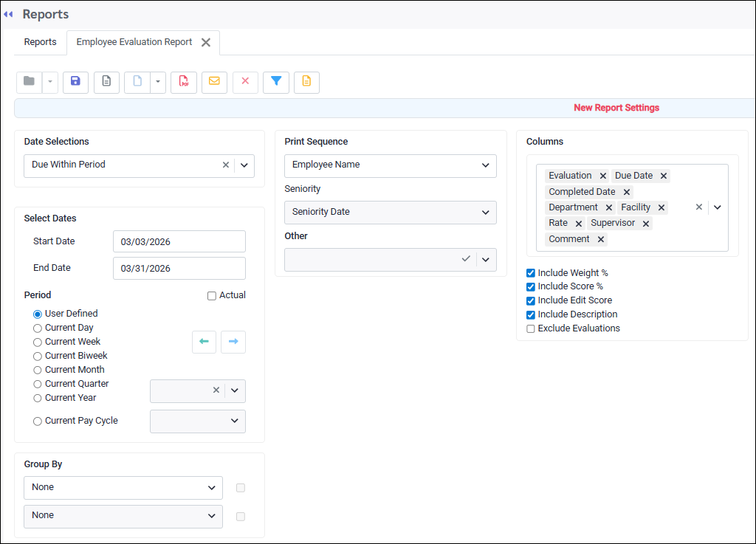Click the gray folder open icon

(x=29, y=82)
